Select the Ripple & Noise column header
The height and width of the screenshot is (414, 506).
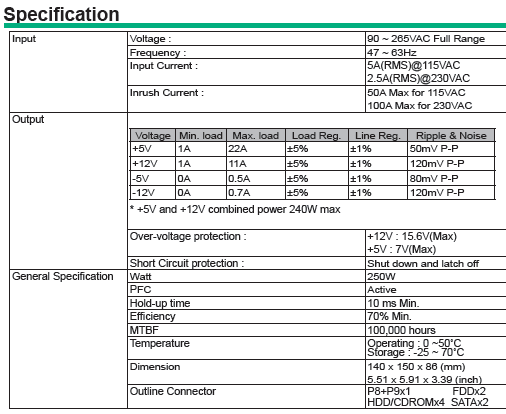451,136
